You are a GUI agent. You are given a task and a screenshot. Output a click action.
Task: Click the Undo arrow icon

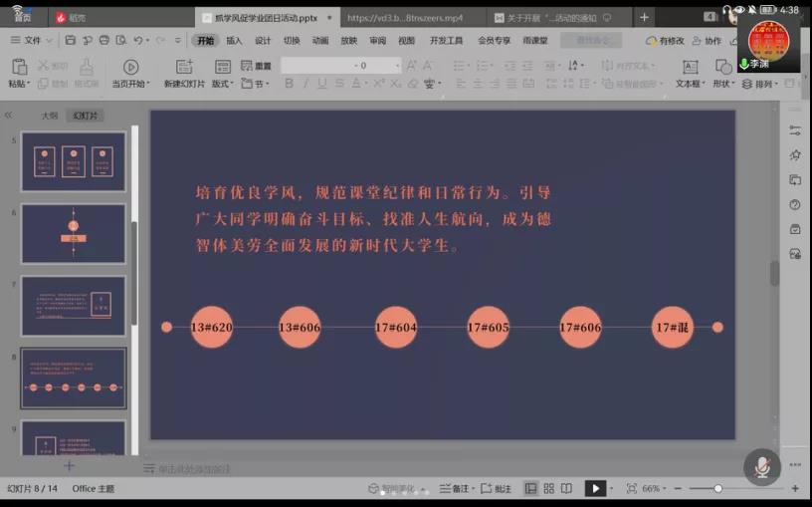click(137, 41)
